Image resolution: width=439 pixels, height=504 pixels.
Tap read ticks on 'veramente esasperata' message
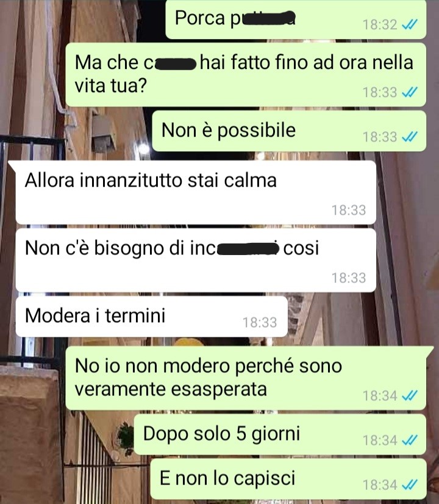[x=410, y=395]
